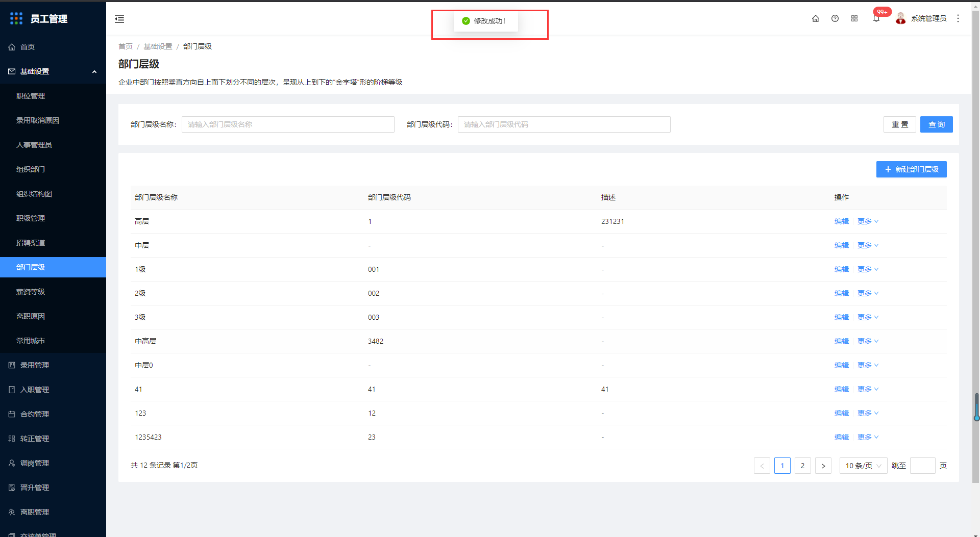Select 部门层级 in the sidebar
980x537 pixels.
pos(53,267)
